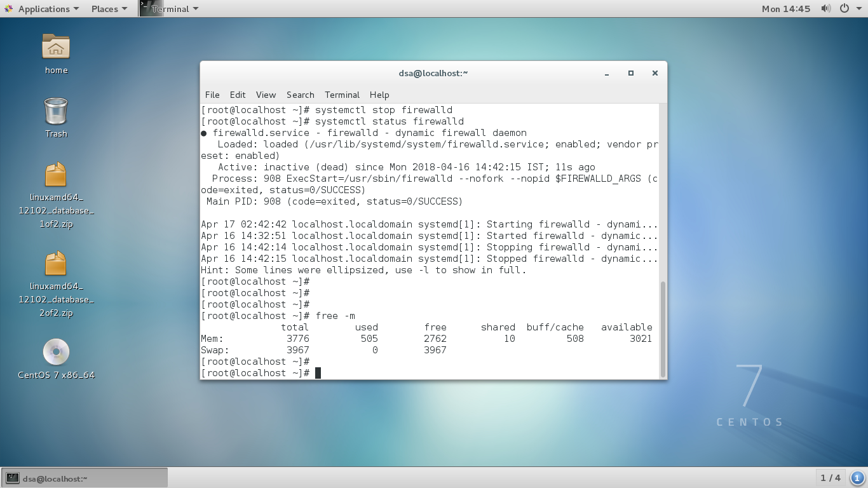The width and height of the screenshot is (868, 488).
Task: Click the 1 / 4 workspace switcher
Action: point(830,478)
